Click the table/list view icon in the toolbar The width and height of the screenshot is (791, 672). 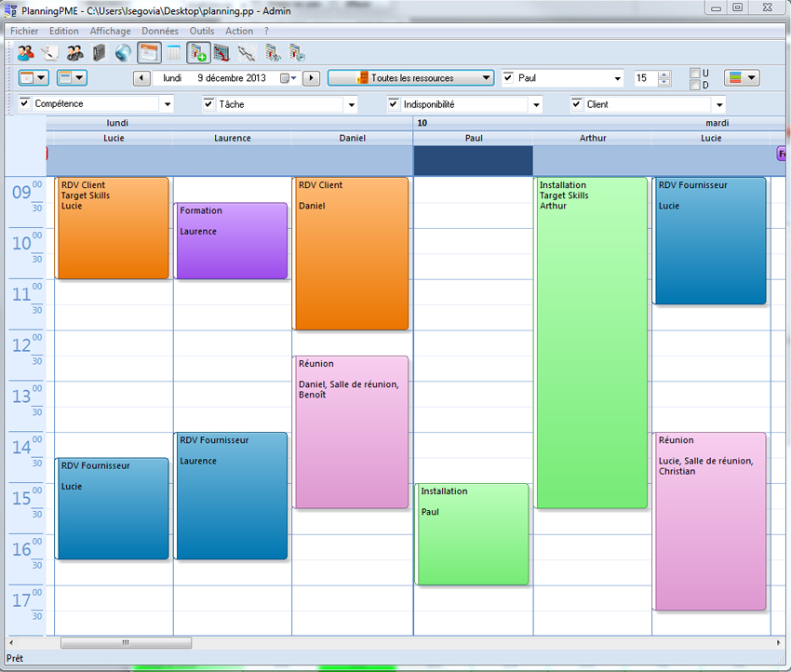pos(173,53)
